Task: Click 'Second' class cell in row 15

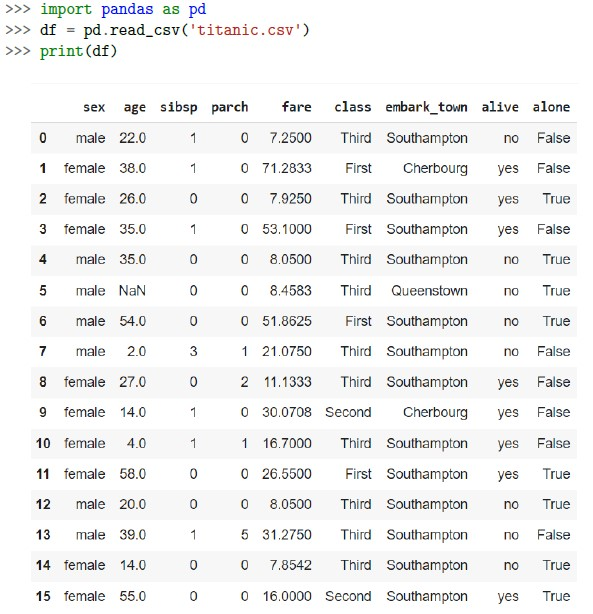Action: tap(348, 596)
